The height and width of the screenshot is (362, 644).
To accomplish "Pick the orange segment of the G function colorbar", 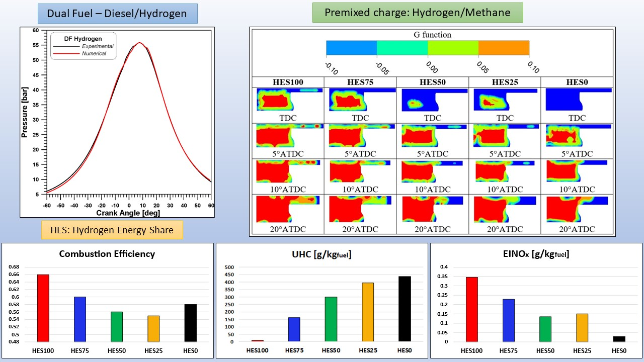I will point(504,48).
